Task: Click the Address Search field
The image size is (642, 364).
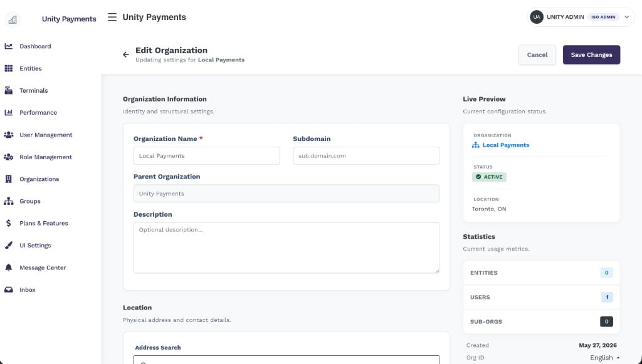Action: pos(286,360)
